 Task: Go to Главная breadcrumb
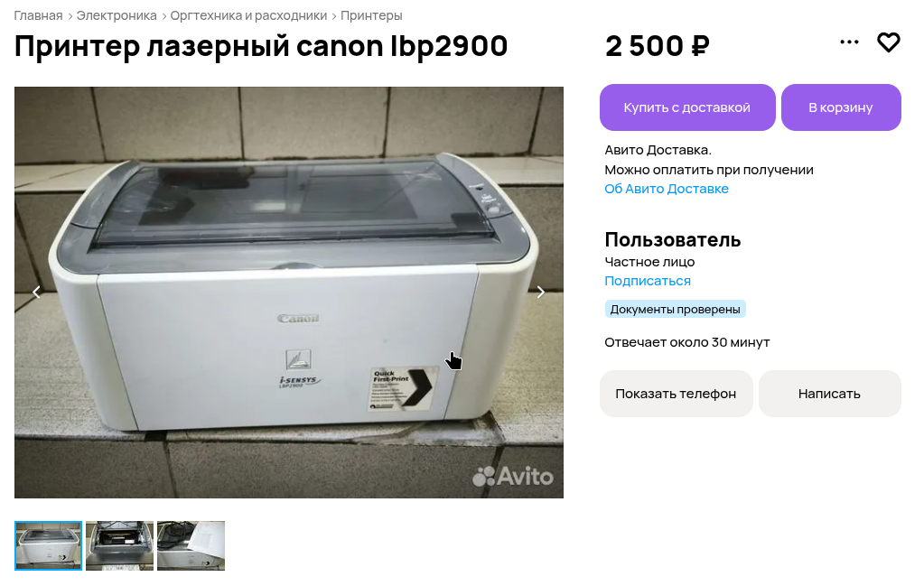click(x=38, y=16)
